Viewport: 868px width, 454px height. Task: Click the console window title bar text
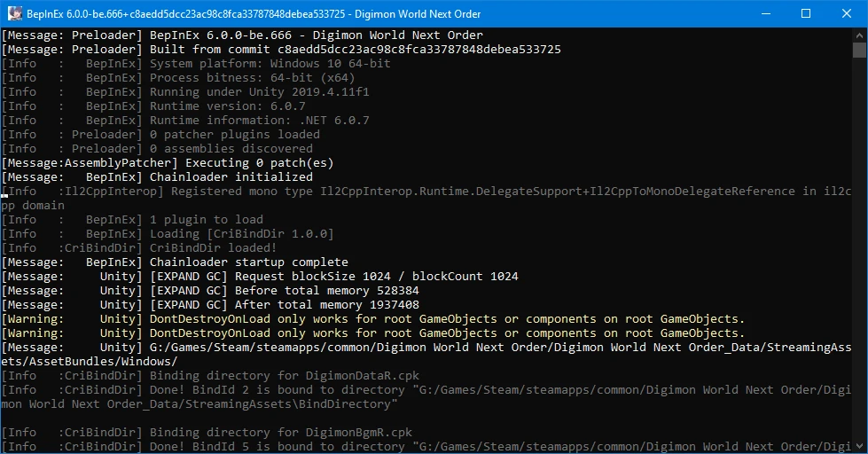tap(254, 14)
